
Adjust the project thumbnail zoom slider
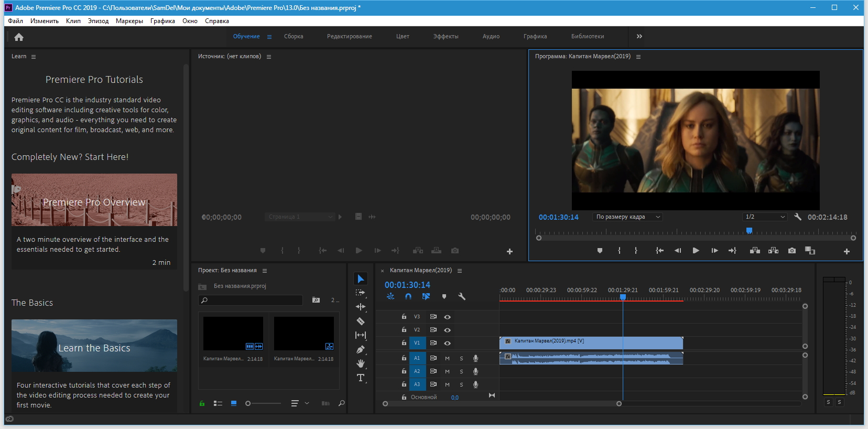(x=263, y=403)
